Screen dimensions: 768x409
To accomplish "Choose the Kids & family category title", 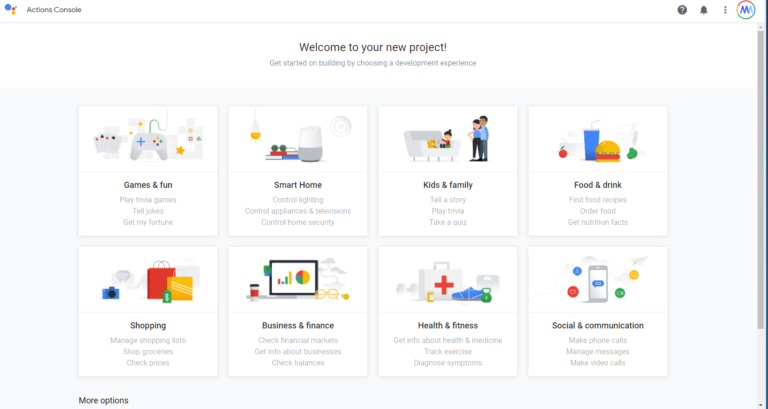I will tap(448, 185).
